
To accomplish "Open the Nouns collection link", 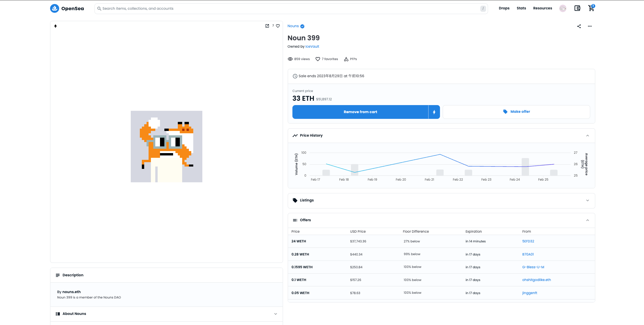I will (293, 26).
